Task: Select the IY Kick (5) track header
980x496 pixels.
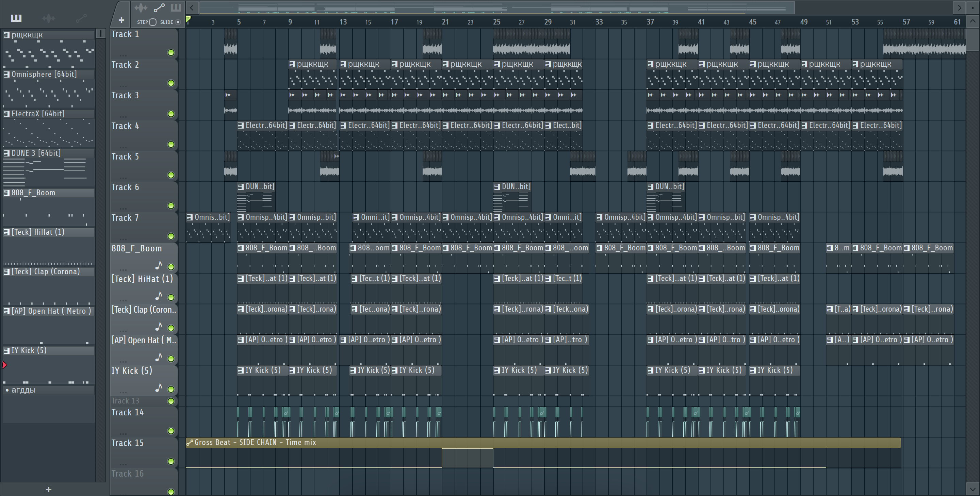Action: [x=132, y=371]
